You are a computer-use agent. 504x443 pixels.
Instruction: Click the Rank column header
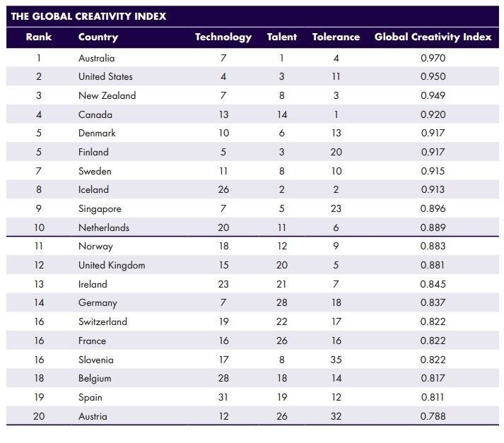coord(39,37)
